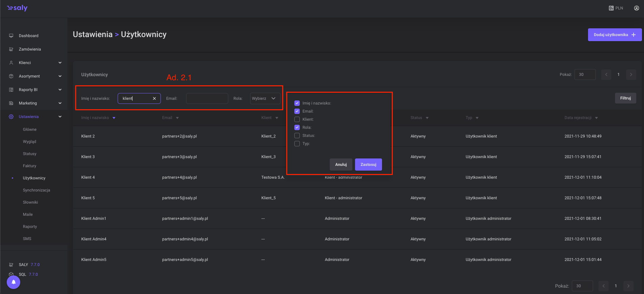The height and width of the screenshot is (294, 644).
Task: Click Dodaj użytkownika button
Action: (x=614, y=35)
